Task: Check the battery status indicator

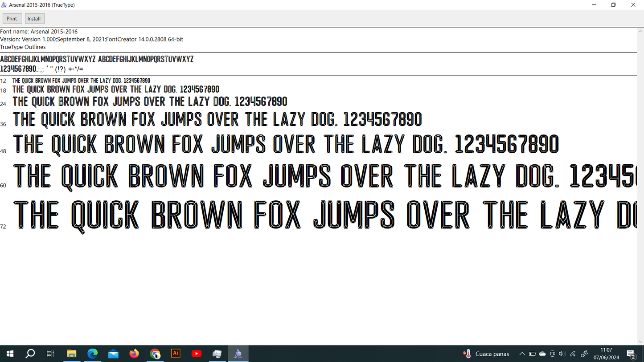Action: tap(532, 354)
